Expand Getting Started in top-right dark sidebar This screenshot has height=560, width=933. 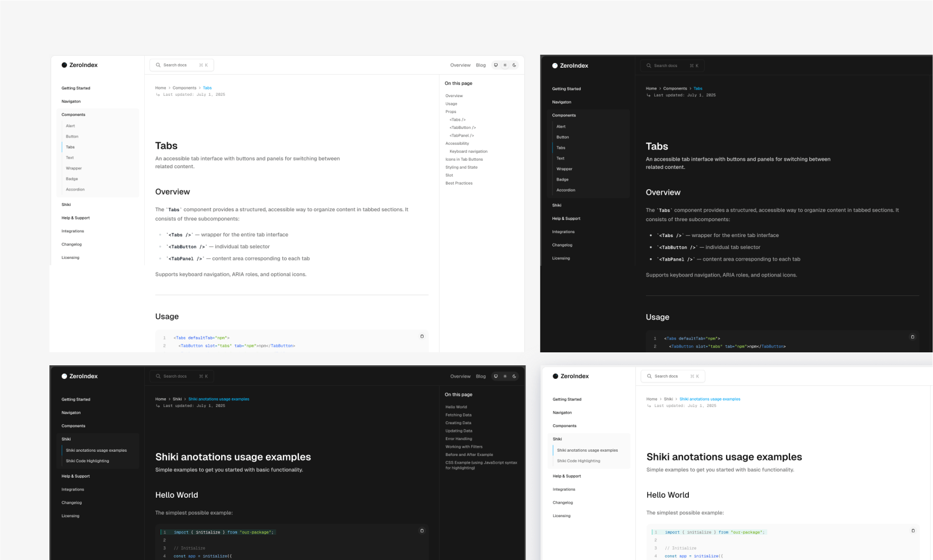566,89
